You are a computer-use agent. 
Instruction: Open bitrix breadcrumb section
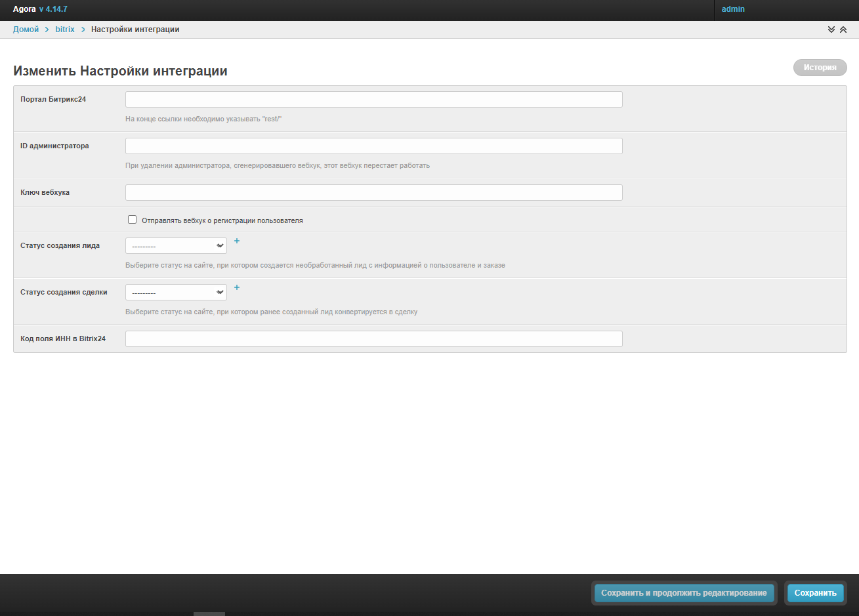click(x=65, y=30)
